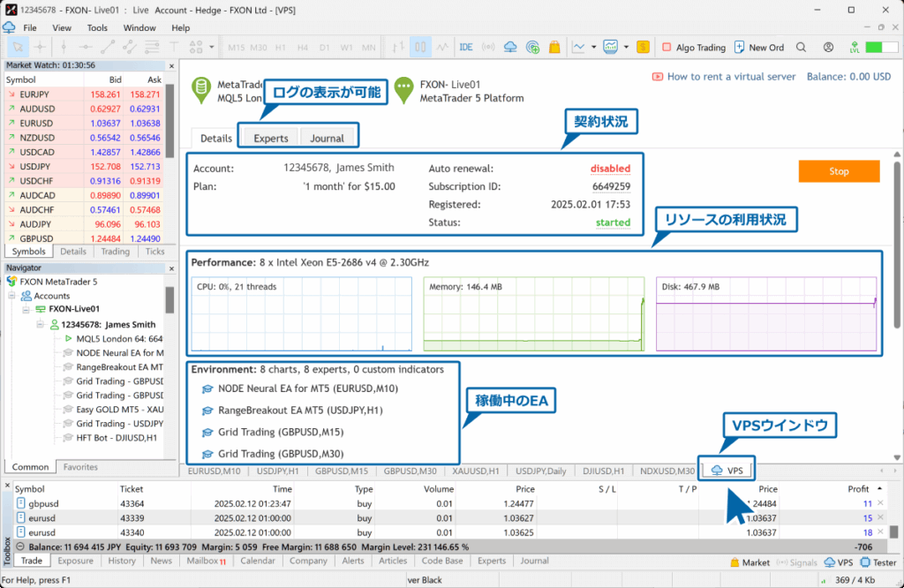The image size is (904, 588).
Task: Collapse the FXON-Live01 server node
Action: pyautogui.click(x=26, y=310)
